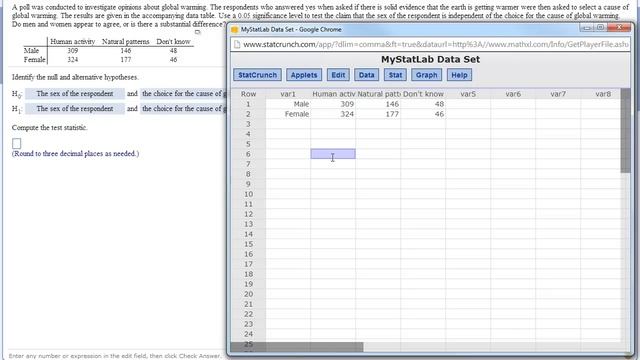
Task: Click the Row header corner cell
Action: pyautogui.click(x=248, y=94)
